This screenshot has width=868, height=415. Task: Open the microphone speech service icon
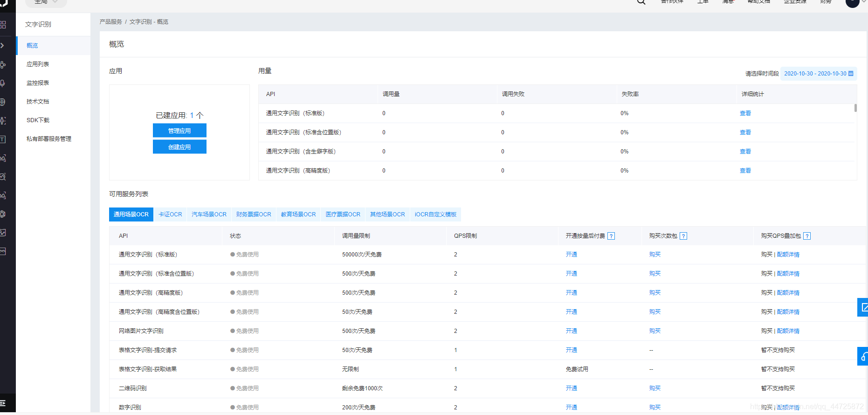click(2, 83)
